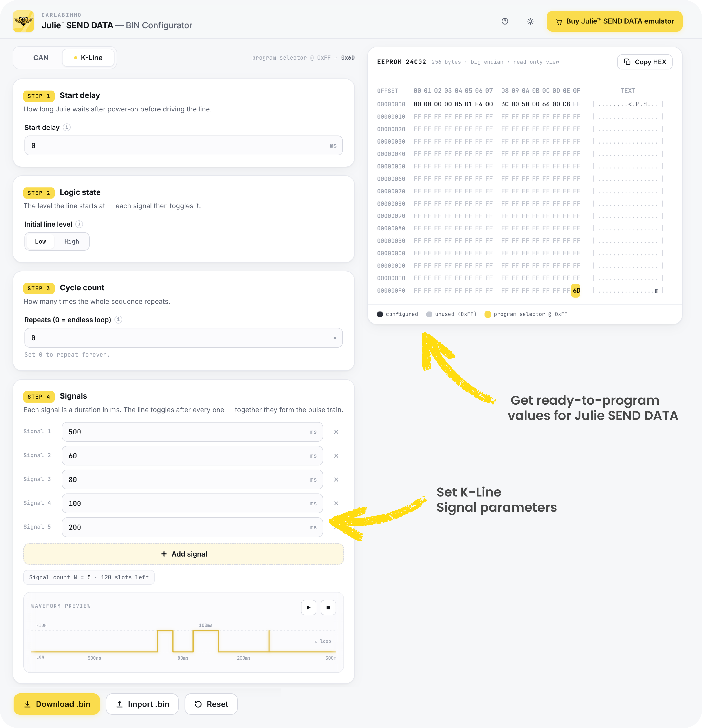Stop the waveform preview
The height and width of the screenshot is (728, 702).
(328, 608)
